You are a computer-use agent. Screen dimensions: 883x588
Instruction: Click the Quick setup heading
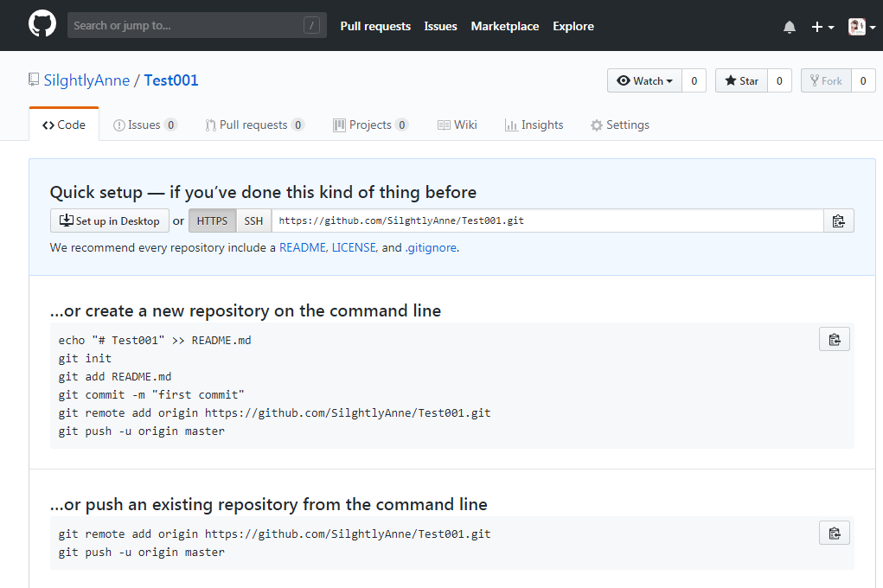click(263, 192)
